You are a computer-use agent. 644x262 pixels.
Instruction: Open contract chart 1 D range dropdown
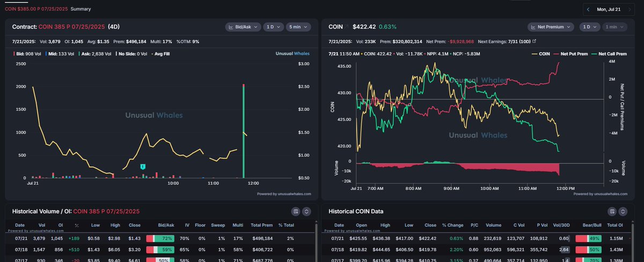pos(273,26)
